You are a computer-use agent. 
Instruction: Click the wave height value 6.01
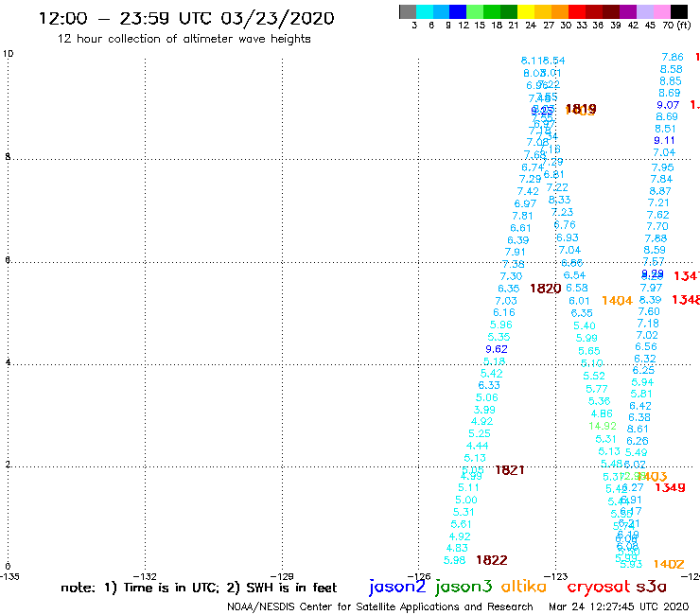(579, 301)
